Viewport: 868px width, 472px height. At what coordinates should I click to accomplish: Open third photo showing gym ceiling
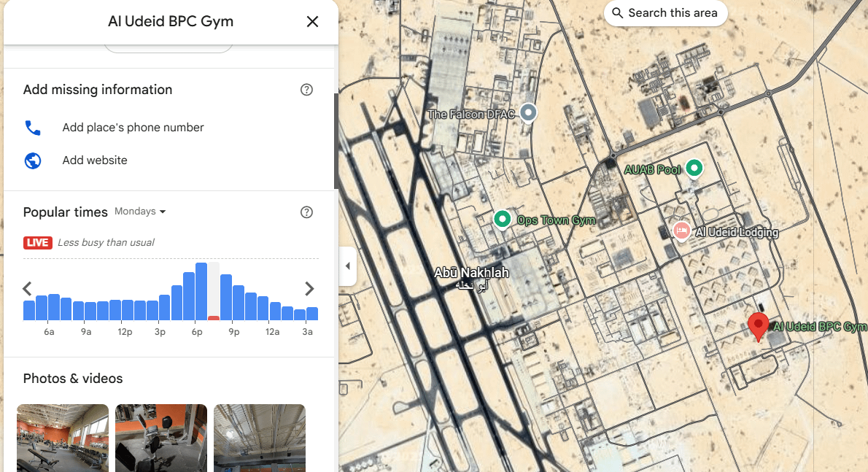[x=260, y=438]
